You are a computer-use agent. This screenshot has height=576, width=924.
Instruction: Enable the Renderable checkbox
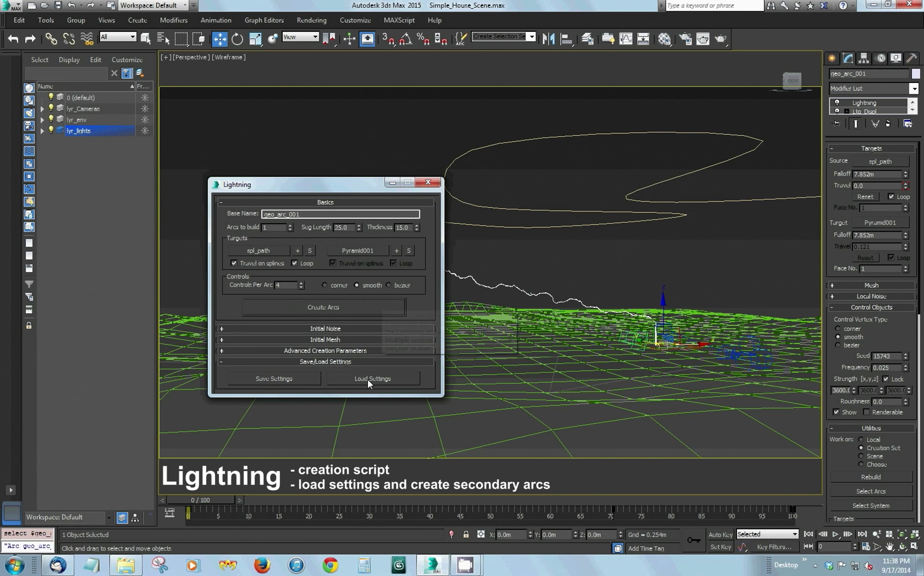coord(866,412)
